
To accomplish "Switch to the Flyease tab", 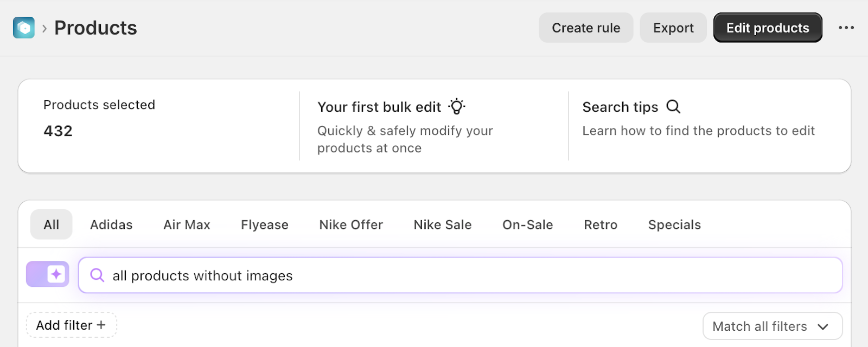I will 265,224.
